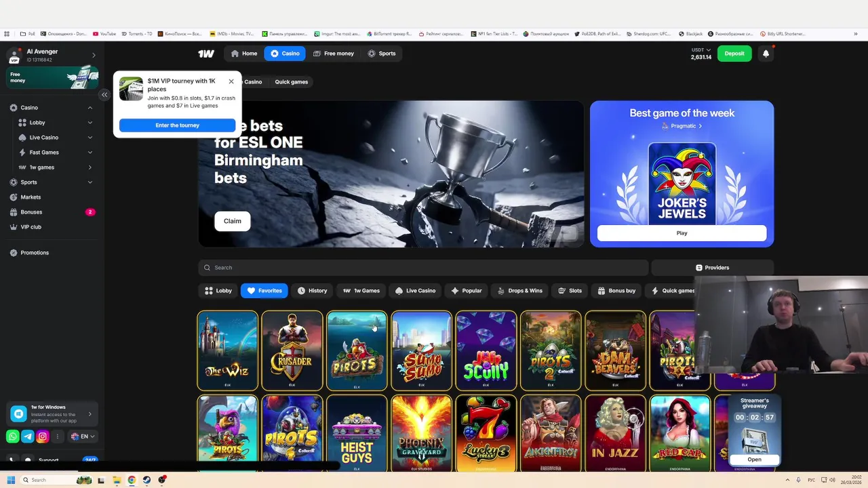Screen dimensions: 868x488
Task: Open the Sumo Sumo game thumbnail
Action: pos(421,351)
